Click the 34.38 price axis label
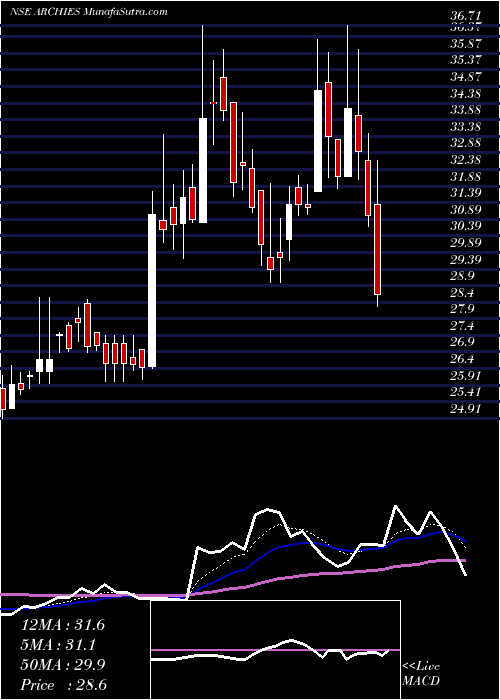 coord(466,94)
